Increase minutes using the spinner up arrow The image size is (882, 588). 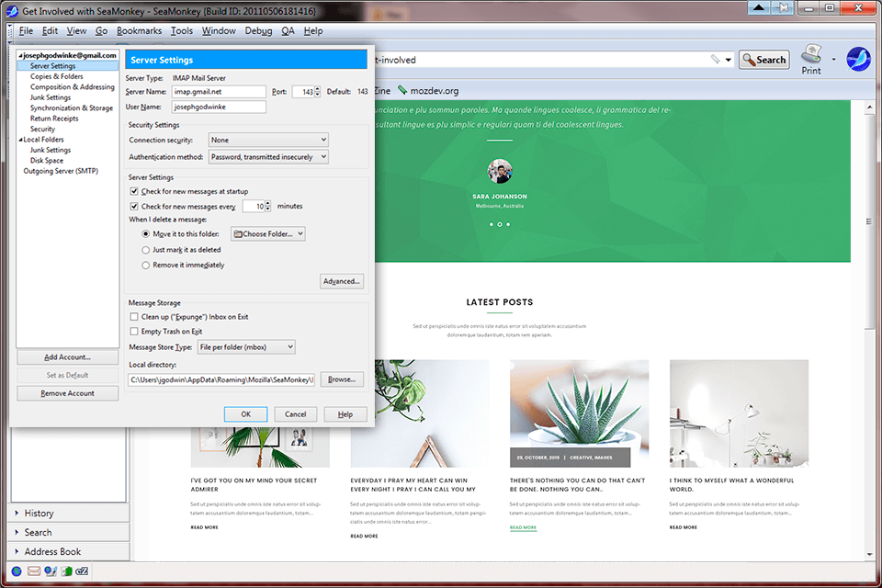pyautogui.click(x=267, y=203)
